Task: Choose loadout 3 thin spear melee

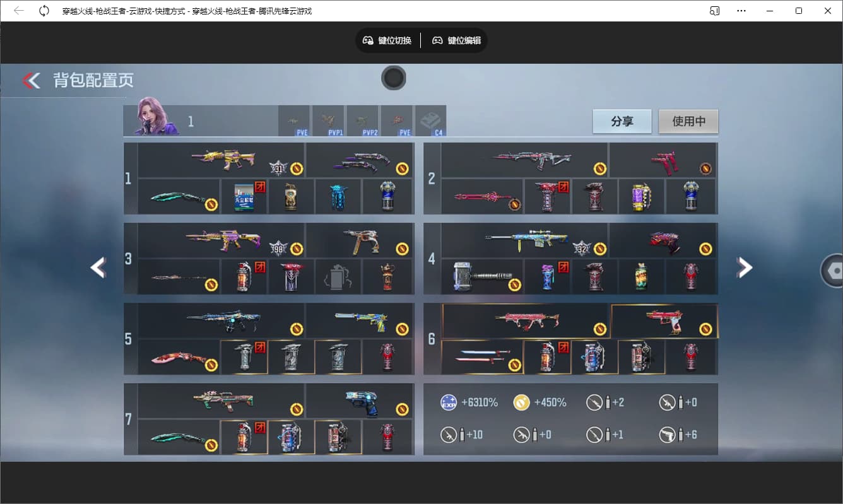Action: pyautogui.click(x=179, y=276)
